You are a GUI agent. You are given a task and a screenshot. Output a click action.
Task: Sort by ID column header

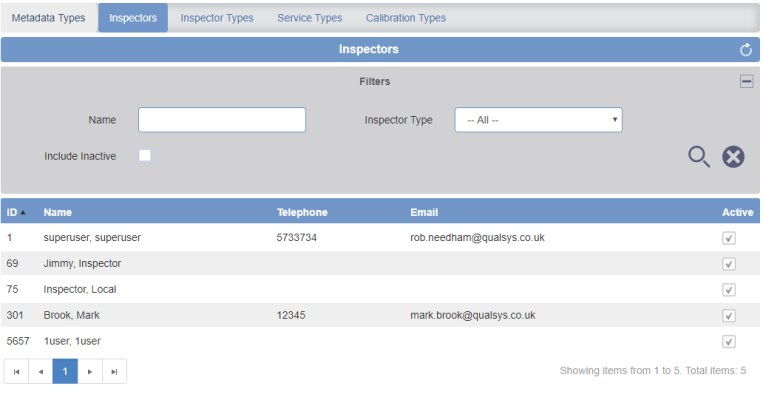[x=16, y=213]
